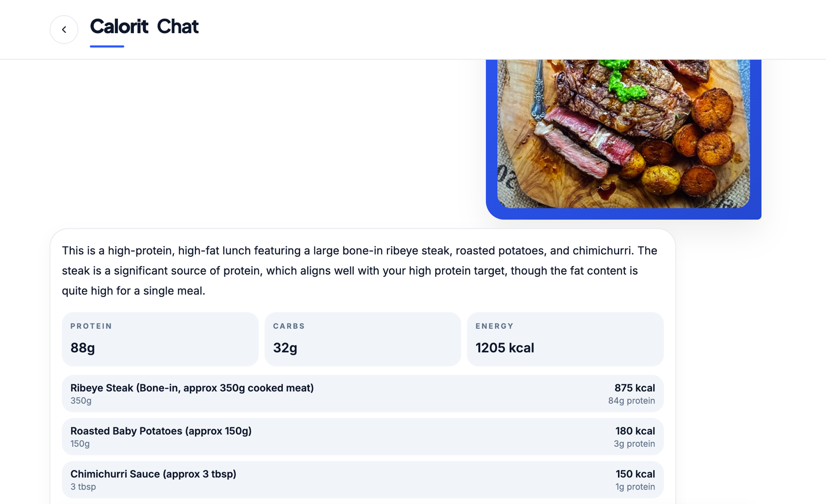Screen dimensions: 826x504
Task: Select the Carbs summary card label
Action: tap(289, 326)
